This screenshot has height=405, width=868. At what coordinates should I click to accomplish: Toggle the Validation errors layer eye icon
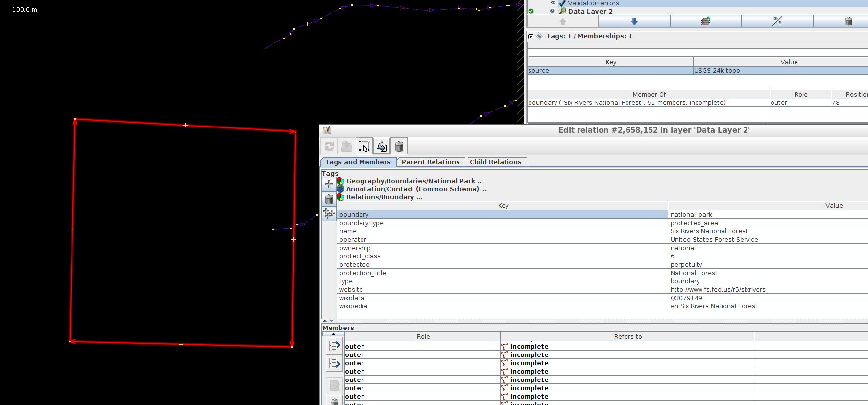pos(553,3)
